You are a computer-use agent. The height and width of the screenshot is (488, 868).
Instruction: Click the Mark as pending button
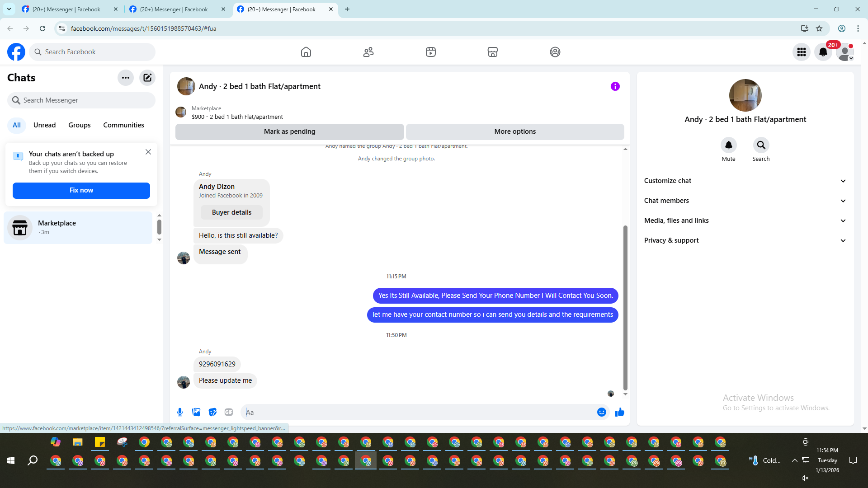(289, 131)
